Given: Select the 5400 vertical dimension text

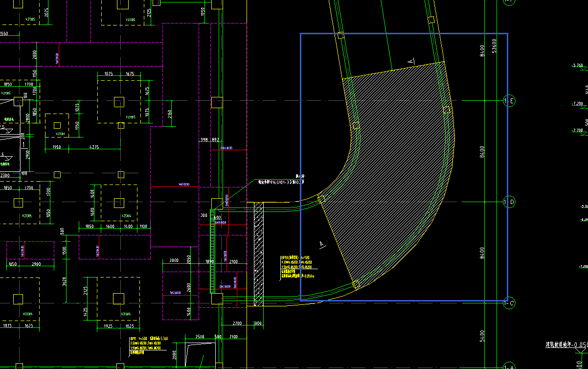Looking at the screenshot, I should (482, 336).
